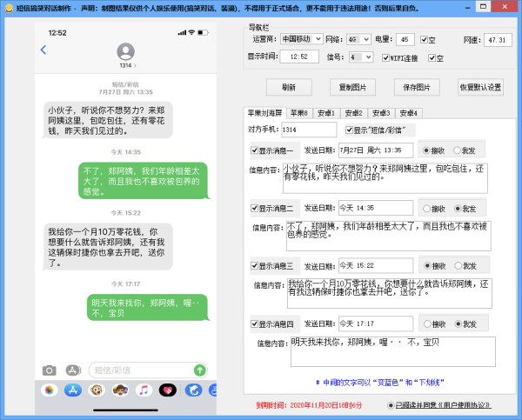Image resolution: width=522 pixels, height=420 pixels.
Task: Click the contact avatar above 1314
Action: [125, 51]
